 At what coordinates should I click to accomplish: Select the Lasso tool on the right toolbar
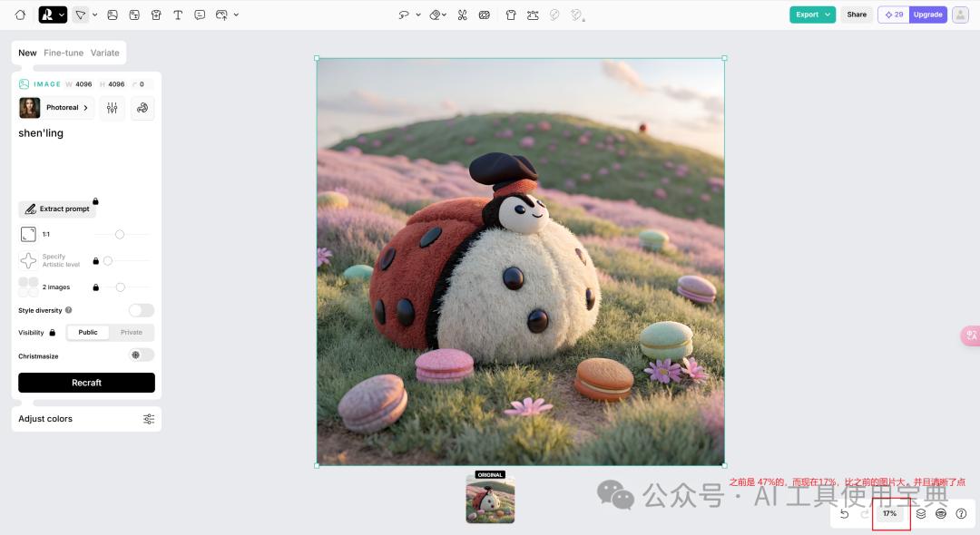(x=405, y=15)
